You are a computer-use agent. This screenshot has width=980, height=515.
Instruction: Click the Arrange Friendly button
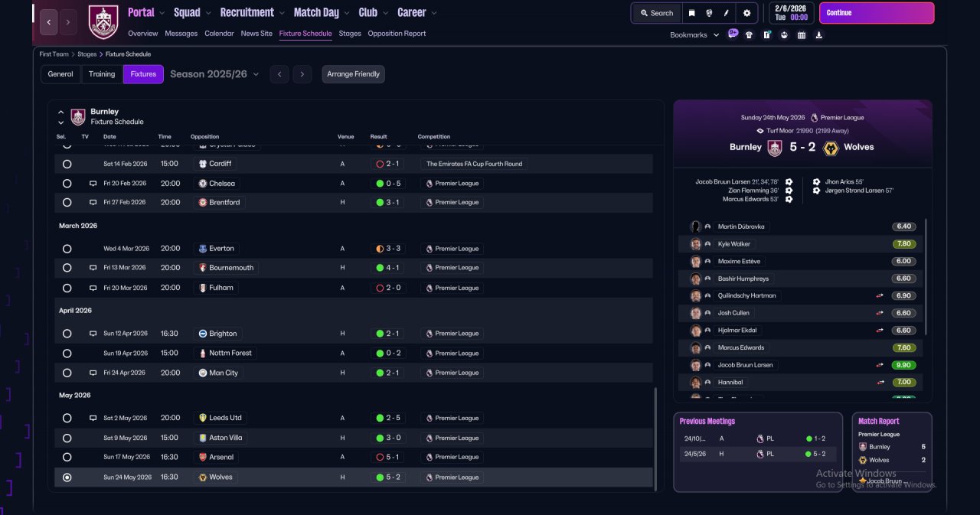(353, 74)
